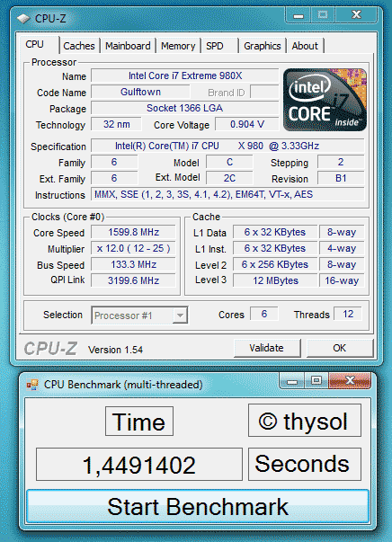The image size is (392, 542).
Task: Click the OK button in CPU-Z
Action: pyautogui.click(x=340, y=348)
